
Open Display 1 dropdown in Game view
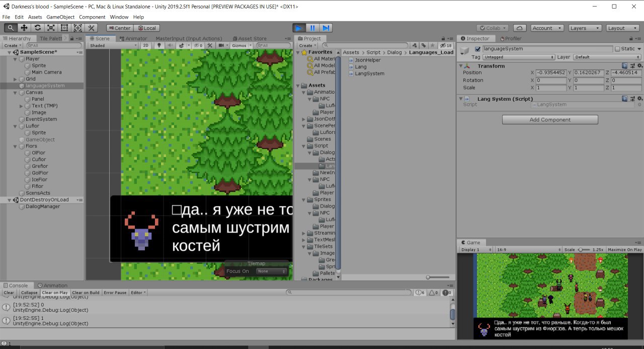(x=476, y=250)
